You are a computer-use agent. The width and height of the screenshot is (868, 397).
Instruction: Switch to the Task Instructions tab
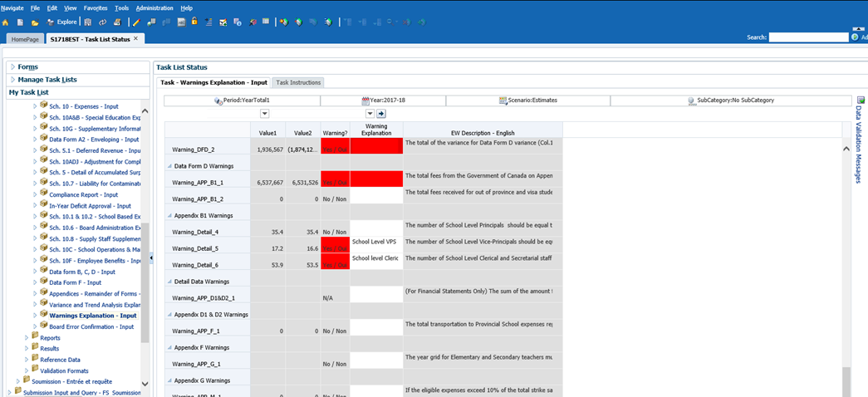pyautogui.click(x=298, y=82)
